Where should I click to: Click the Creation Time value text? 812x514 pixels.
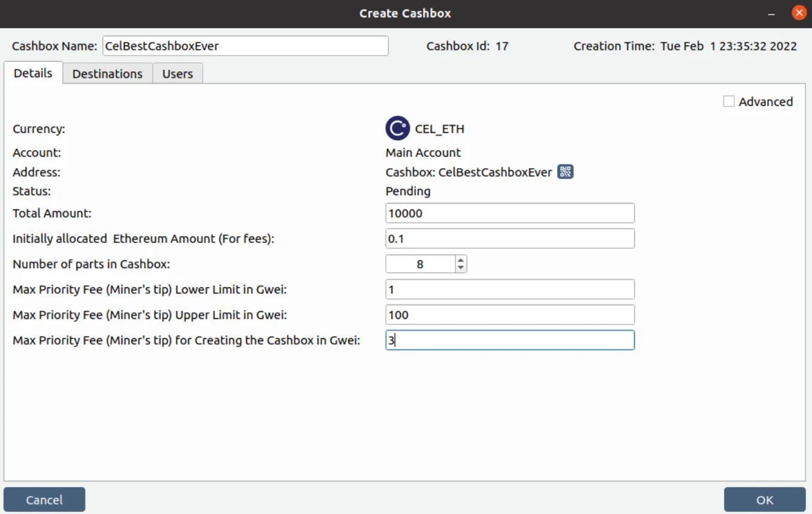728,46
